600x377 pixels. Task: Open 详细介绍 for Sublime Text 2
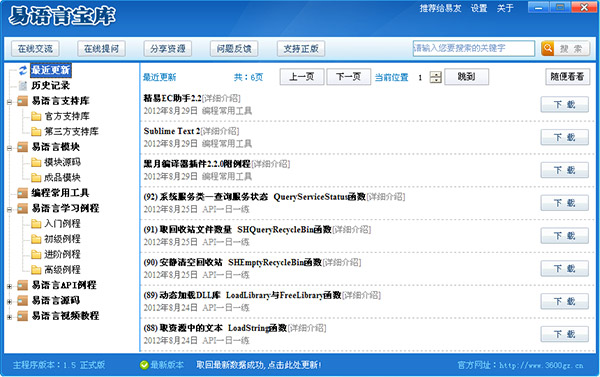point(220,131)
